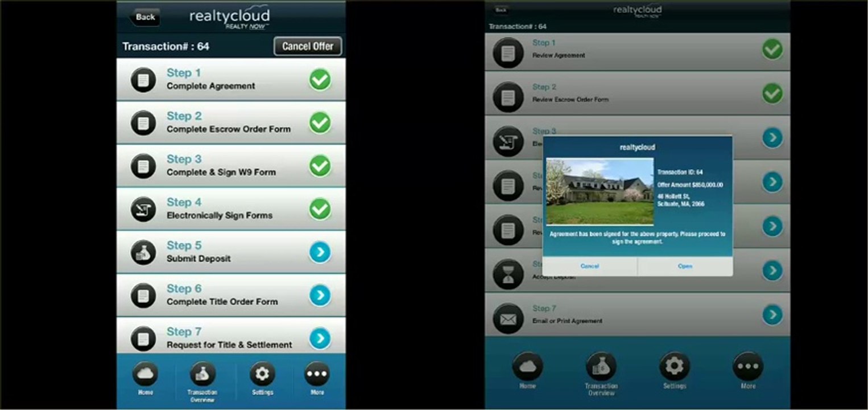868x410 pixels.
Task: Tap the Electronically Sign Forms signature icon
Action: (x=143, y=209)
